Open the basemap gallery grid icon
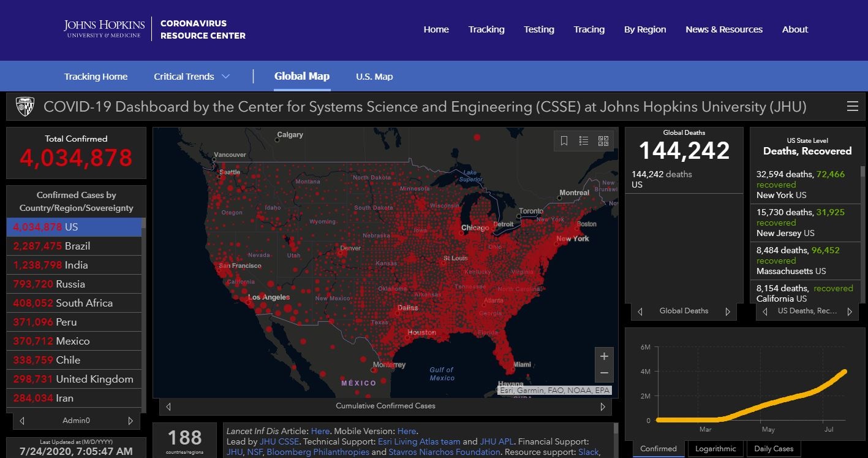Screen dimensions: 868x458 pyautogui.click(x=603, y=141)
